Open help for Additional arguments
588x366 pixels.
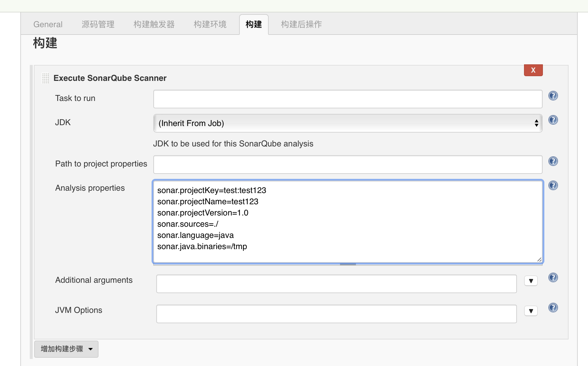point(553,277)
